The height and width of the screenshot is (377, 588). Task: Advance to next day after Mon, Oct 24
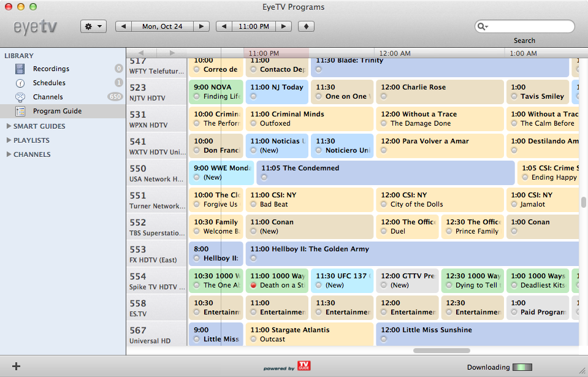coord(202,27)
